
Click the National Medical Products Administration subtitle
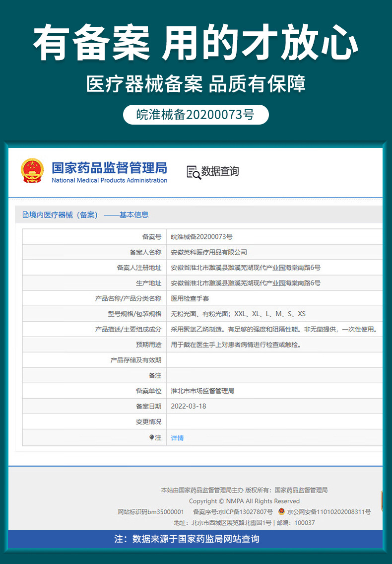tap(109, 180)
